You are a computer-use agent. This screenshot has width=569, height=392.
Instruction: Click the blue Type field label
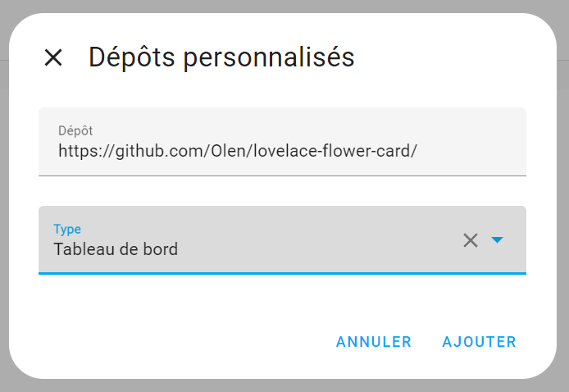[x=67, y=229]
